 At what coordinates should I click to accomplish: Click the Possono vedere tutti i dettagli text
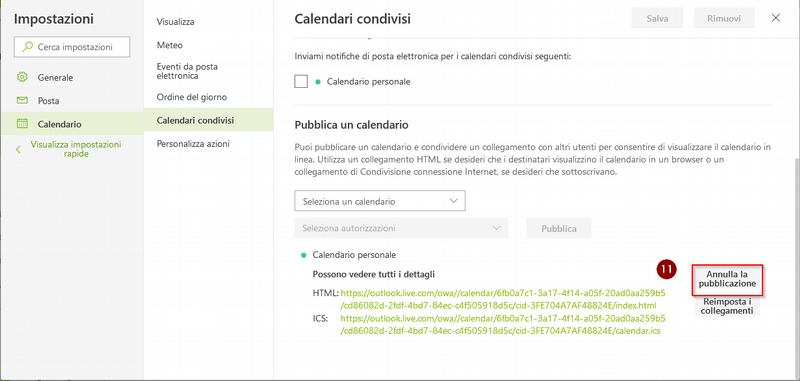tap(373, 274)
